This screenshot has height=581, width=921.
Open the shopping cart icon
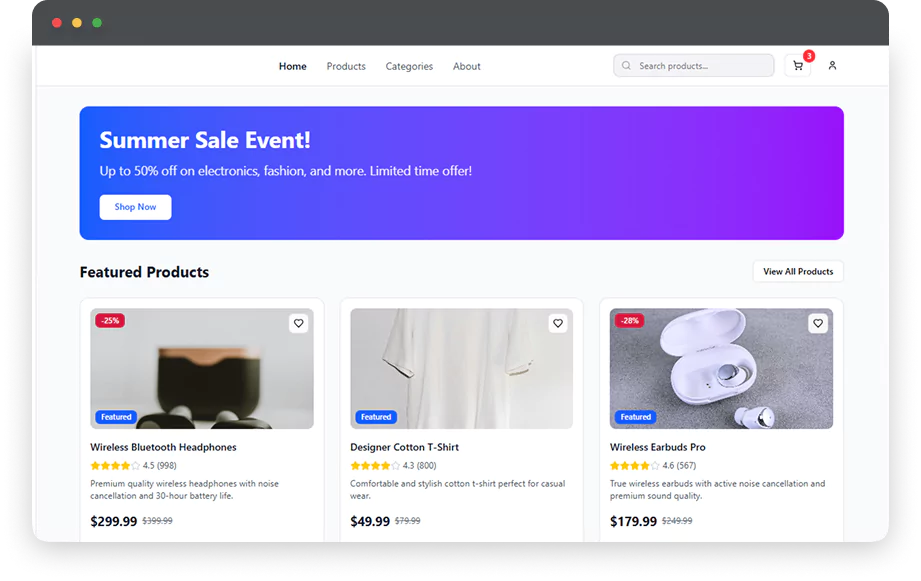pyautogui.click(x=798, y=66)
